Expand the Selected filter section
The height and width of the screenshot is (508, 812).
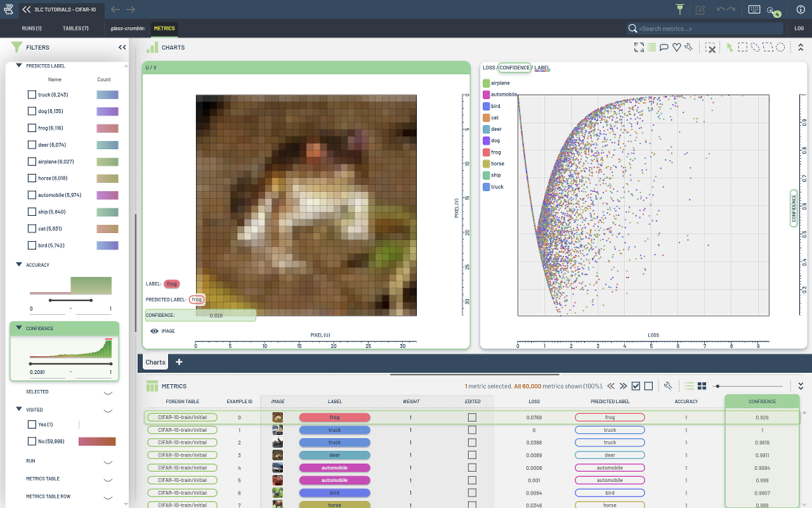pyautogui.click(x=108, y=392)
